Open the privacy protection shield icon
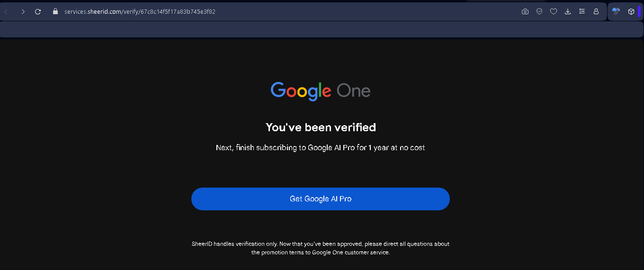Image resolution: width=644 pixels, height=270 pixels. [539, 11]
